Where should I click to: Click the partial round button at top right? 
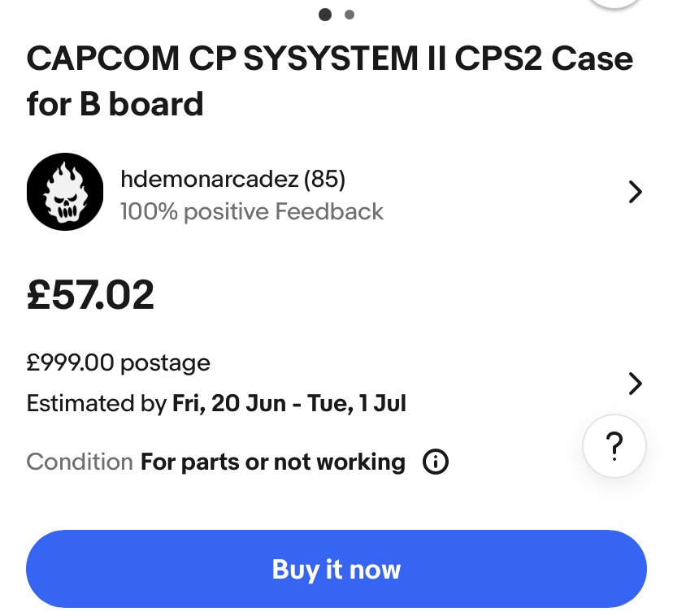(614, 3)
